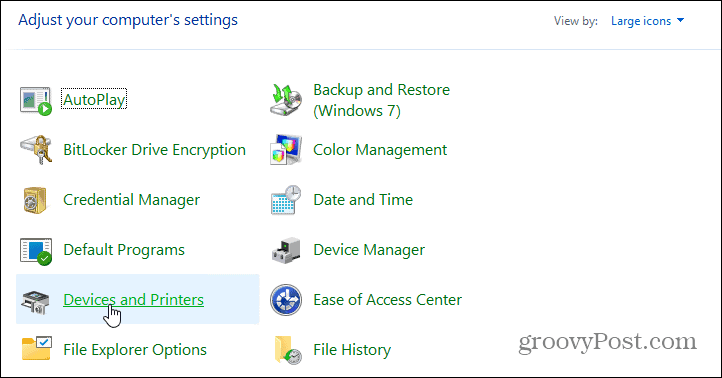The width and height of the screenshot is (722, 378).
Task: Click the Color Management monitor icon
Action: tap(286, 150)
